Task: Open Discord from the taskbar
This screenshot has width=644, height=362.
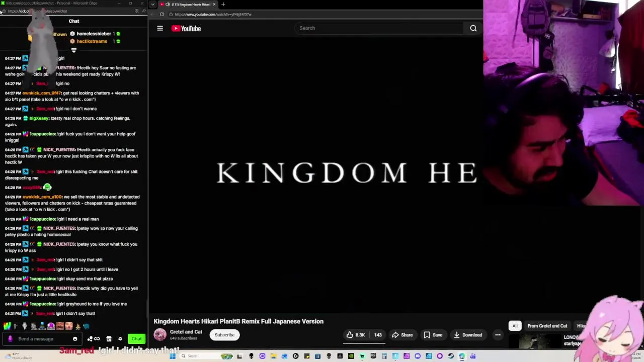Action: coord(418,356)
